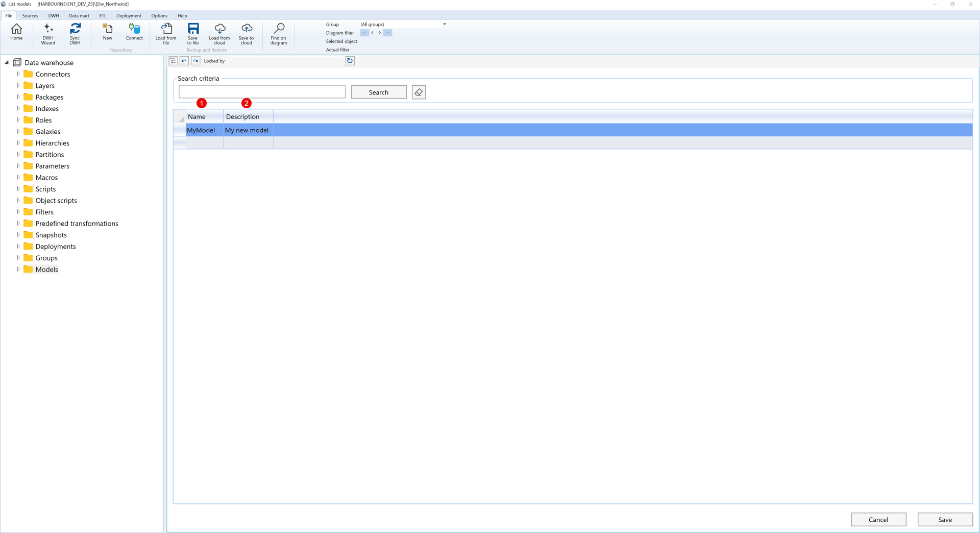Image resolution: width=980 pixels, height=533 pixels.
Task: Click the diagram filter fast-forward arrows
Action: point(388,33)
